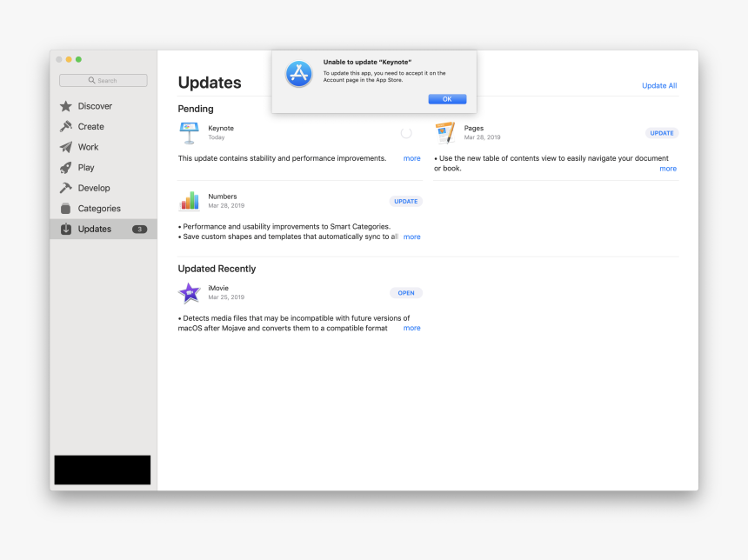Click the magnifier icon in the search field
Screen dimensions: 748x560
(91, 80)
